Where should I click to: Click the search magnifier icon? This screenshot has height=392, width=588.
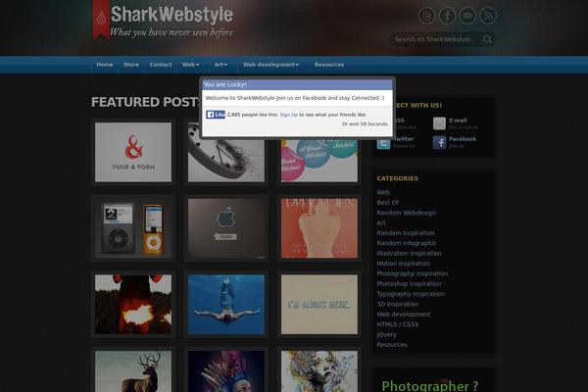[x=487, y=39]
